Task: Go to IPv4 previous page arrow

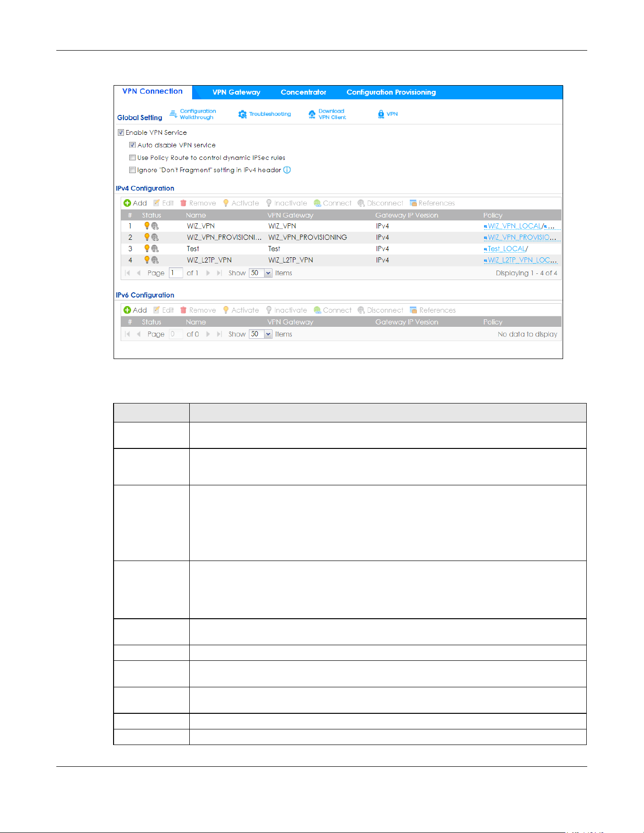Action: [139, 273]
